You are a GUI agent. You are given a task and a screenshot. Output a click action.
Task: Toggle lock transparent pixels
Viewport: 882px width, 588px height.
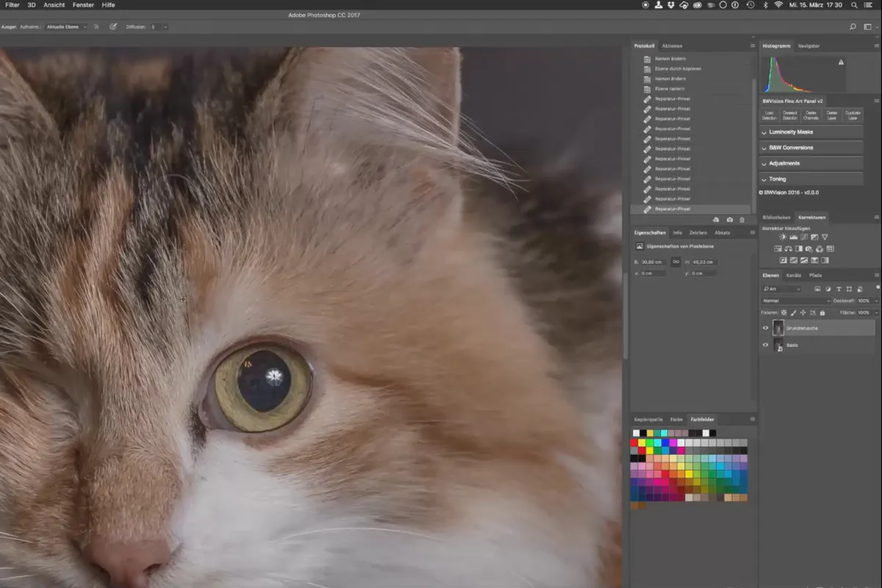tap(784, 313)
